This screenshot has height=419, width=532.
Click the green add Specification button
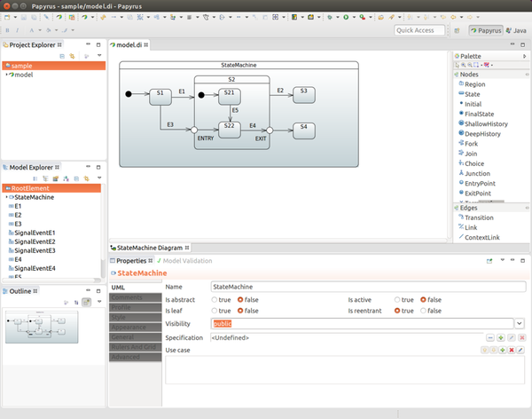tap(501, 338)
